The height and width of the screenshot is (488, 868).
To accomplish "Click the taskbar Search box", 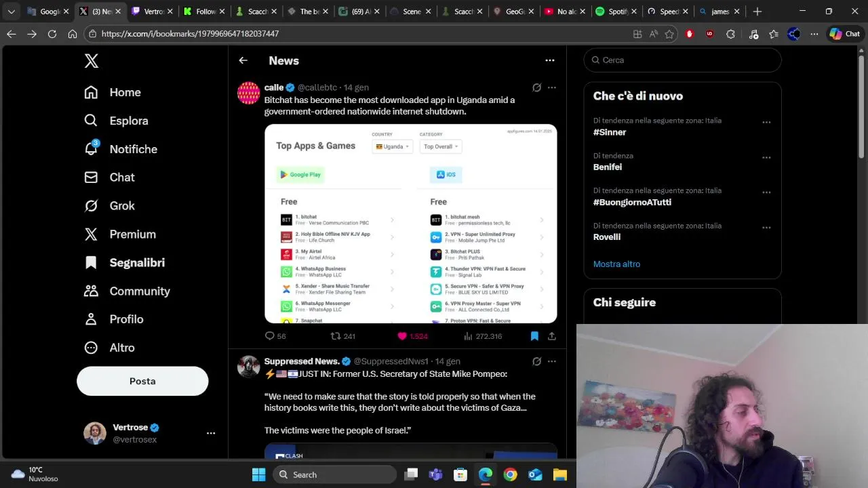I will tap(335, 474).
